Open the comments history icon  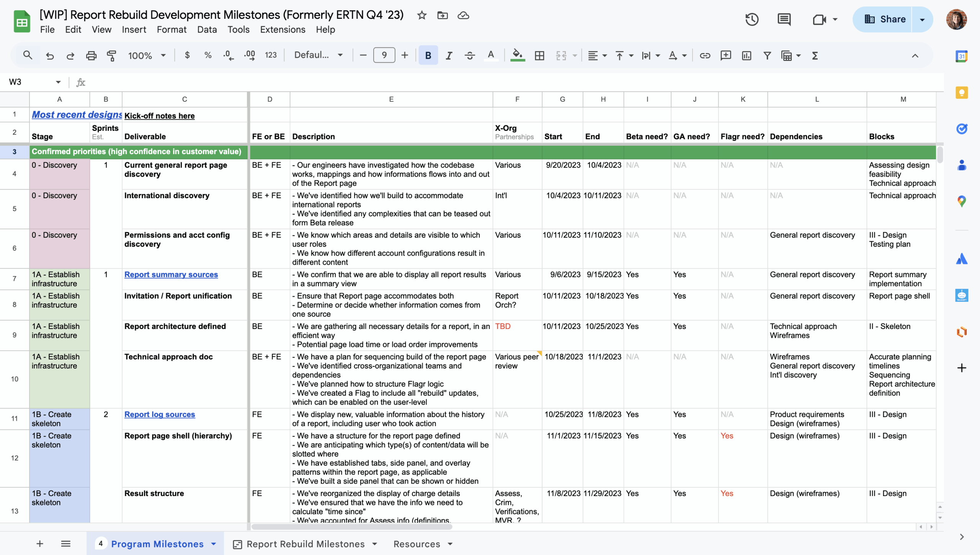click(784, 19)
